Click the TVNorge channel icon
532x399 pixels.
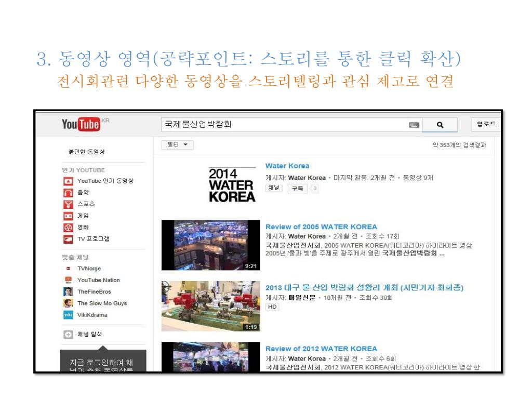pyautogui.click(x=68, y=269)
